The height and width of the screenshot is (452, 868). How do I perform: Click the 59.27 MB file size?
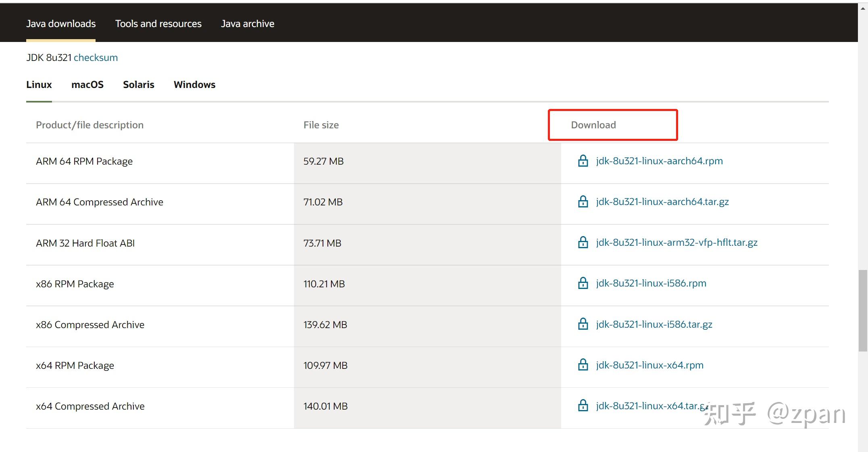coord(323,161)
